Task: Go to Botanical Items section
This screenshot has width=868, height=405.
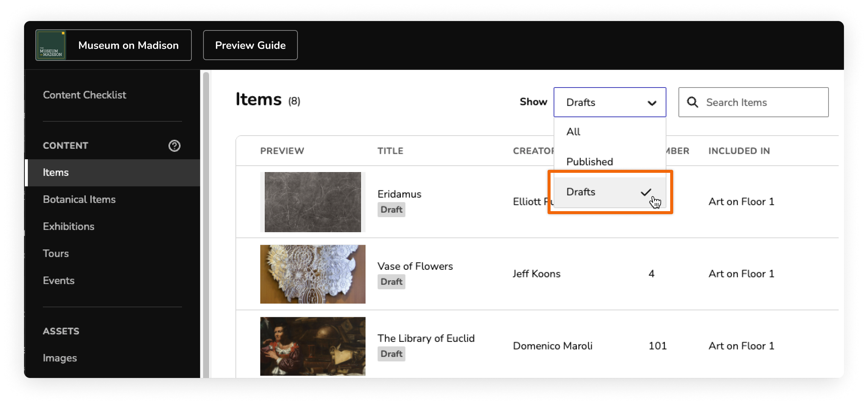Action: click(x=79, y=199)
